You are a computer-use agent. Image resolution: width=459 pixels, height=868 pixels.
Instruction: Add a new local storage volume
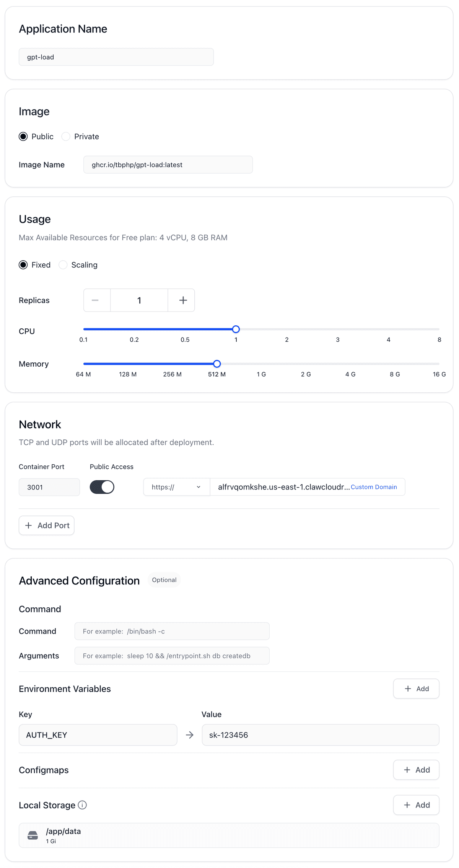point(416,805)
